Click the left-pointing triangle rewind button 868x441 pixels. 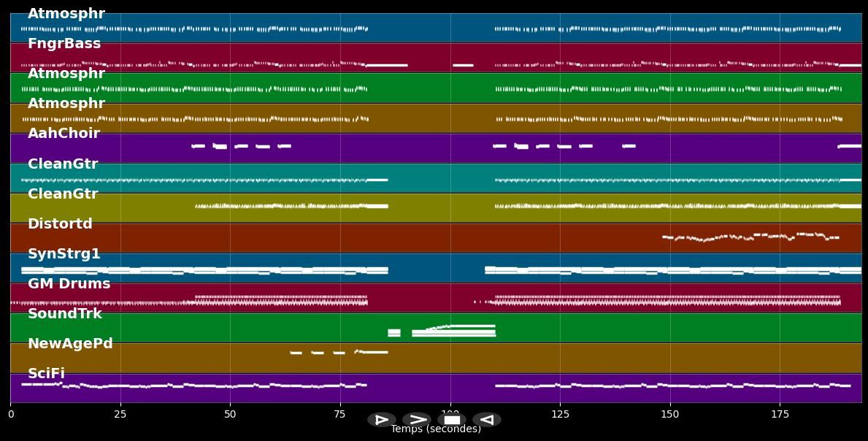click(x=487, y=420)
